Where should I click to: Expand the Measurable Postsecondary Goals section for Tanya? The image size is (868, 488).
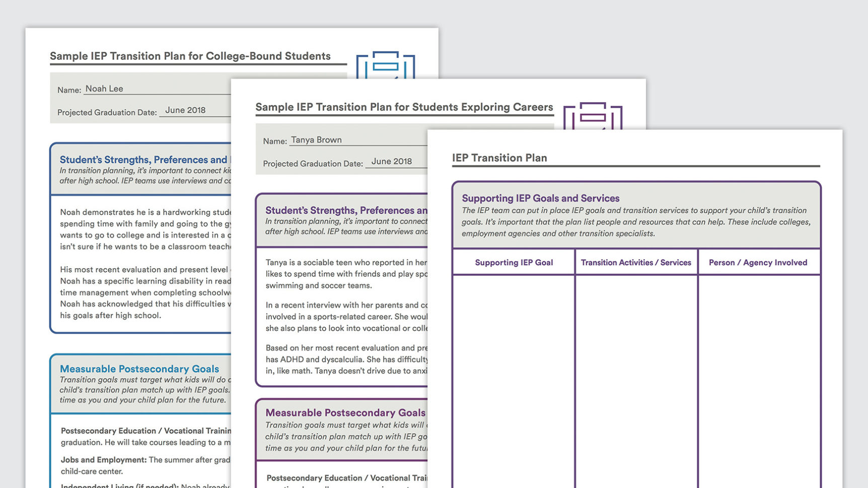(345, 413)
